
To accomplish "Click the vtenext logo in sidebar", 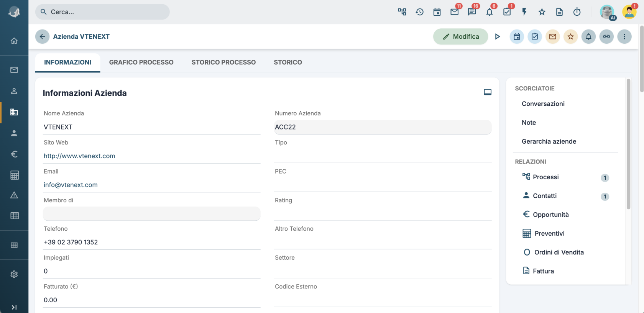I will [14, 12].
